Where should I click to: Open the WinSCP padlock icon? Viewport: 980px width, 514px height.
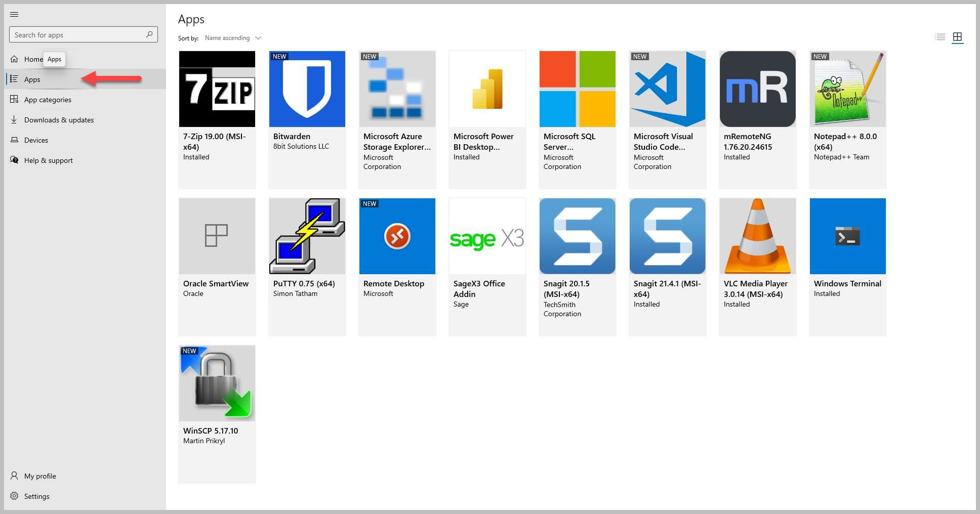tap(217, 383)
